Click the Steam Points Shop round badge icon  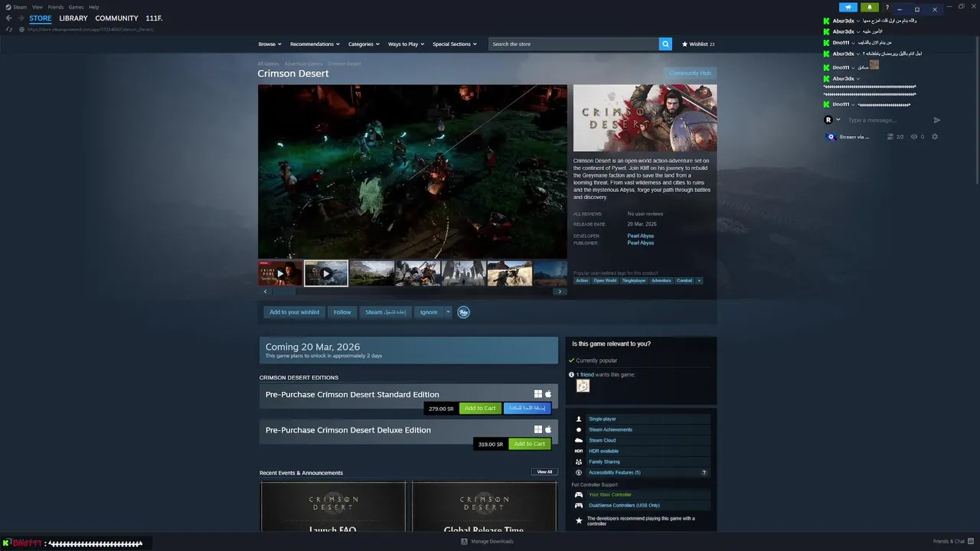click(463, 311)
